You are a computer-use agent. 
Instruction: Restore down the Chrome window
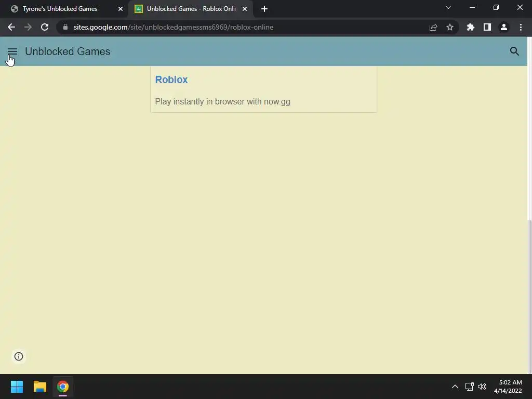coord(496,7)
